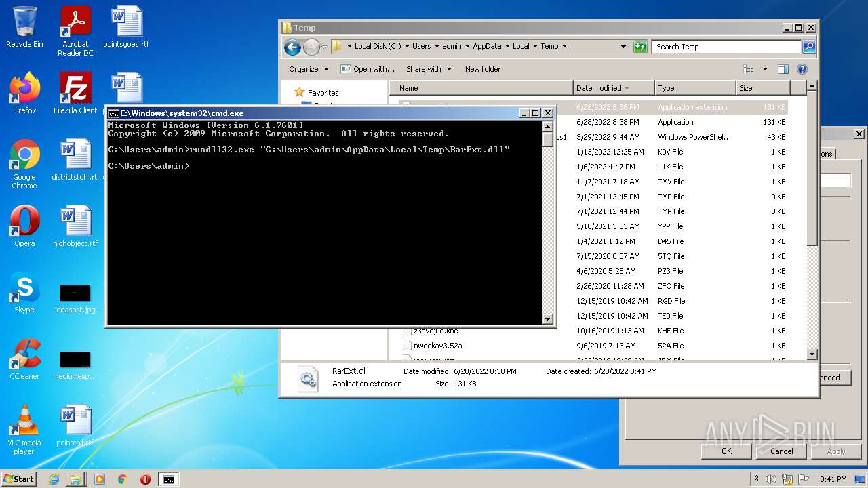Click Cancel in the background dialog
This screenshot has width=868, height=488.
pyautogui.click(x=781, y=451)
